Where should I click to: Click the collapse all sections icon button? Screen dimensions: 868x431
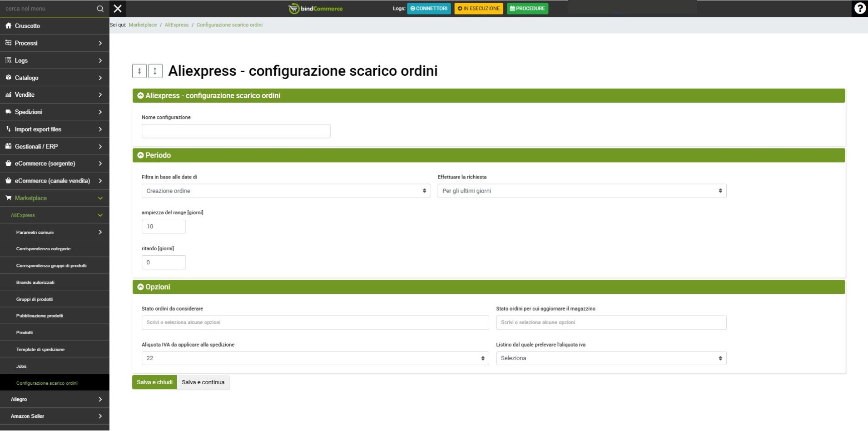coord(139,71)
